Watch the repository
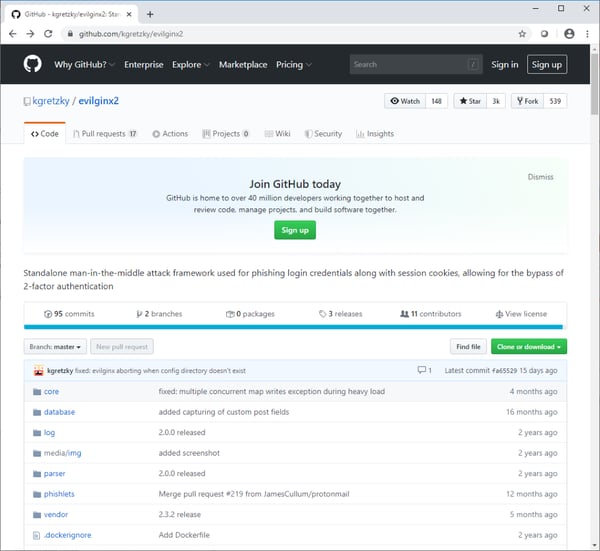600x551 pixels. click(x=405, y=101)
